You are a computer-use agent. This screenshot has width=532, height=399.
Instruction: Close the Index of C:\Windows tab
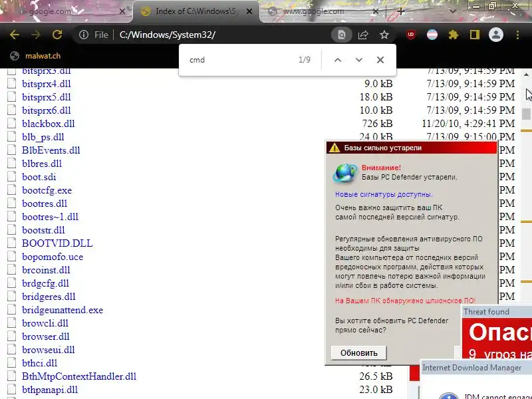click(x=249, y=11)
